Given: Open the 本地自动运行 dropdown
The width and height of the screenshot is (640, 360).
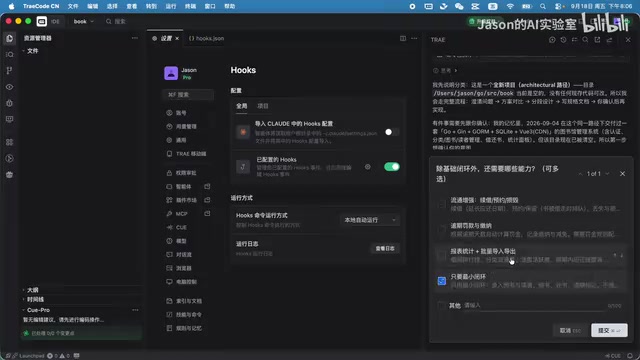Looking at the screenshot, I should pos(369,220).
